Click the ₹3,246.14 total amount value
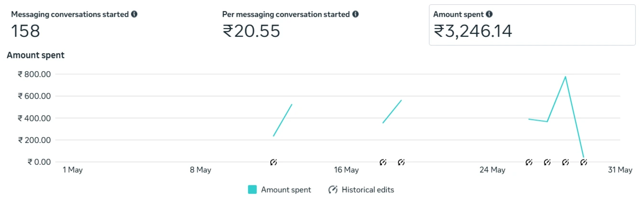 tap(473, 31)
